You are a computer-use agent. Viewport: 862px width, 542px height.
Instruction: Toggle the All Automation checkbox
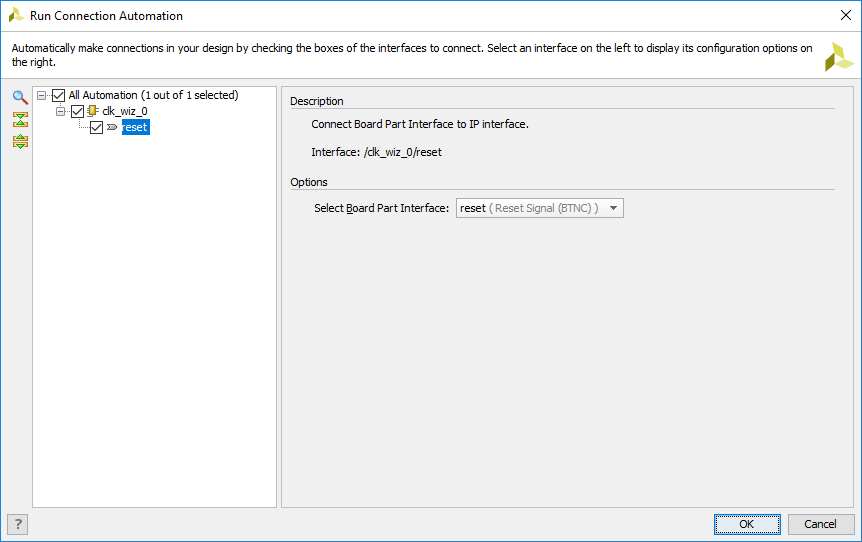(x=58, y=96)
